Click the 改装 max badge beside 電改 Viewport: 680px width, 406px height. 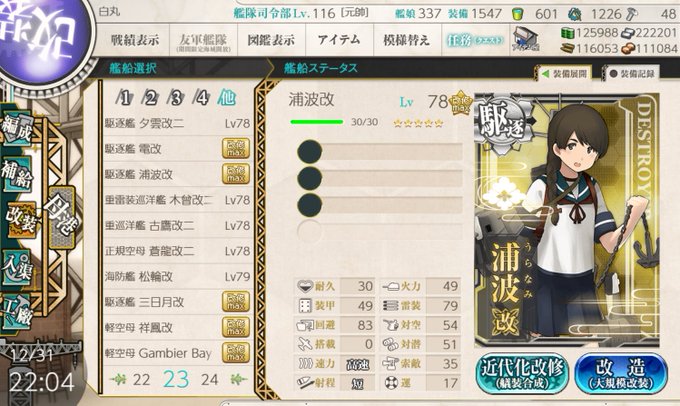coord(235,148)
